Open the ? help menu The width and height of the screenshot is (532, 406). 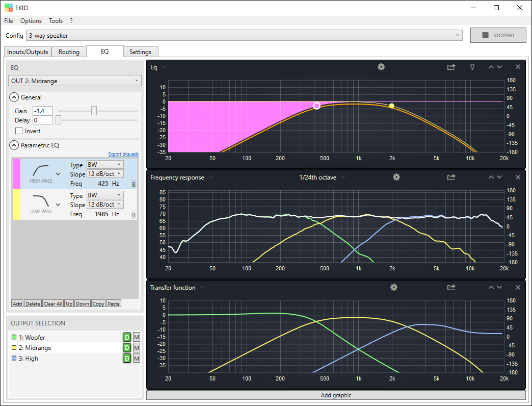(71, 21)
